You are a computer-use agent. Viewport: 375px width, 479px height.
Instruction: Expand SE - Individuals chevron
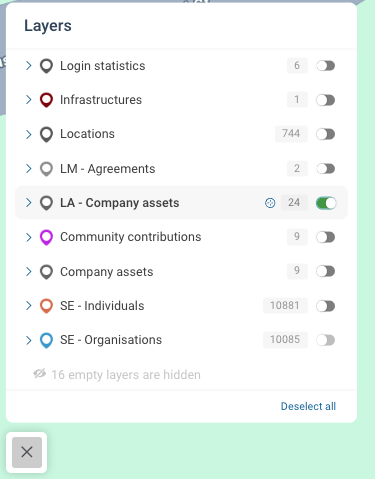pos(29,305)
